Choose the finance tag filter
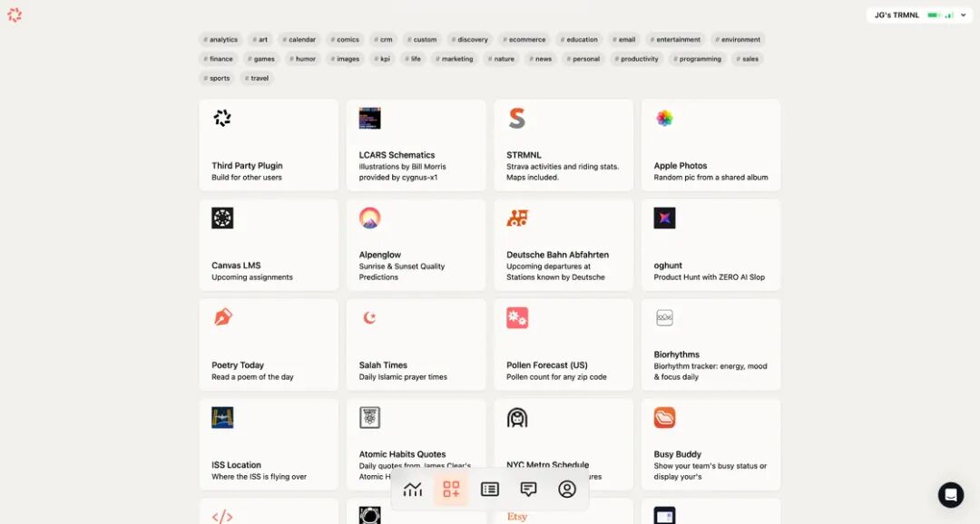 [x=218, y=59]
